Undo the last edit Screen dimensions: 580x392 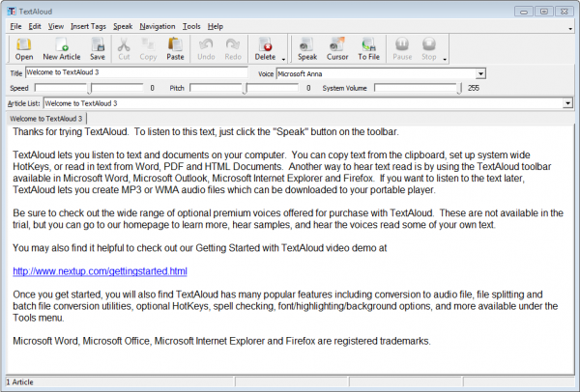206,49
